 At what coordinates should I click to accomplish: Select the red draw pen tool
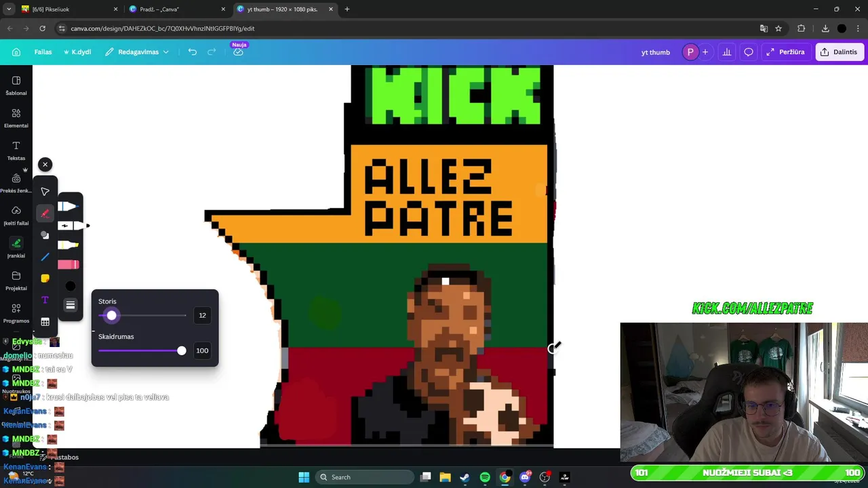[x=45, y=213]
